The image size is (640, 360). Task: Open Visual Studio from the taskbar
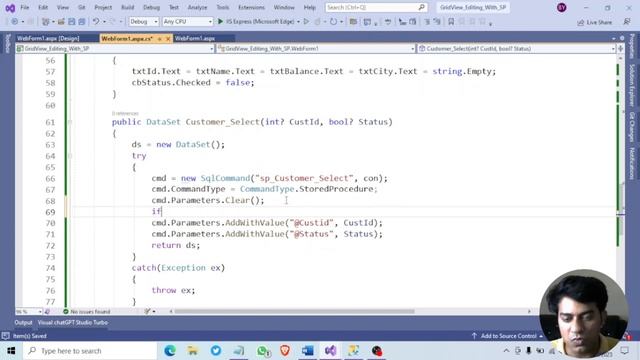tap(330, 351)
